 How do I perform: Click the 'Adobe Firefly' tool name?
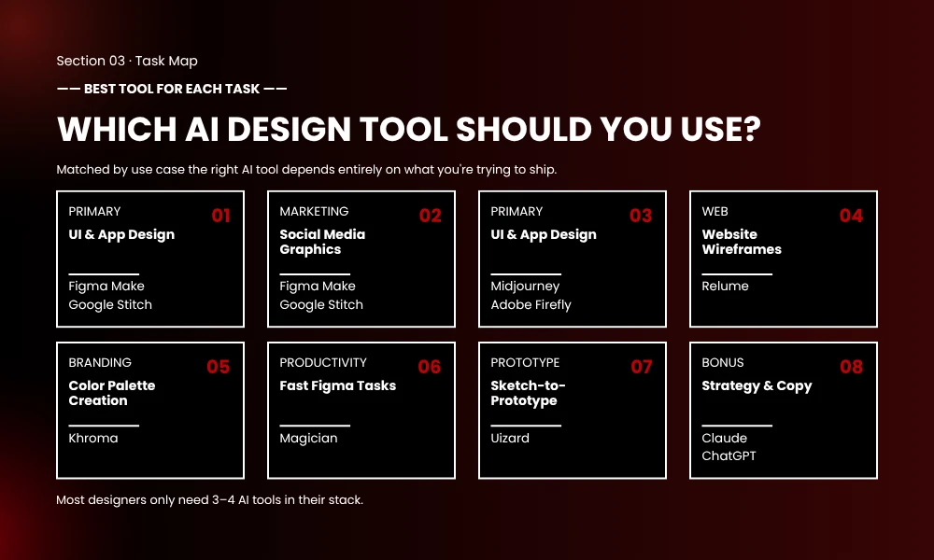531,304
